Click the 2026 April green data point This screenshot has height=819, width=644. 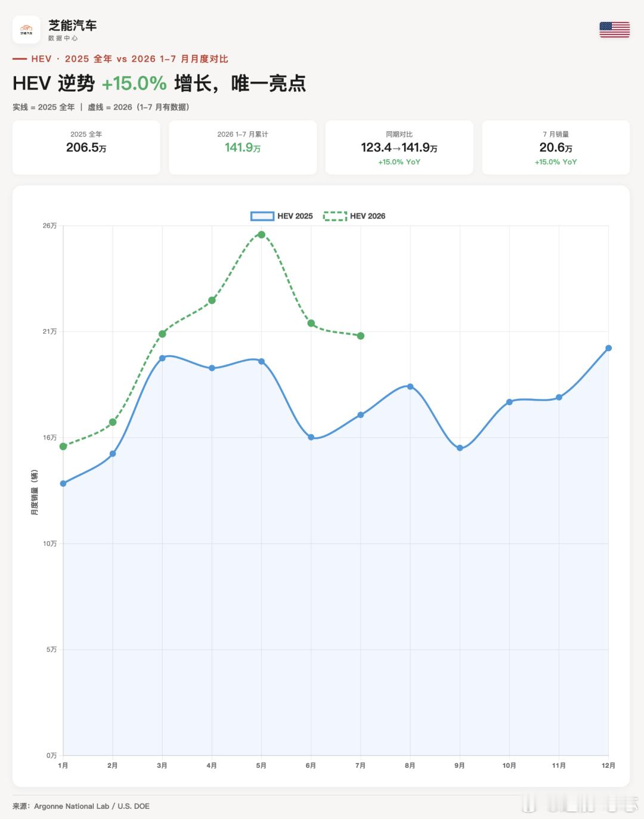pos(212,300)
